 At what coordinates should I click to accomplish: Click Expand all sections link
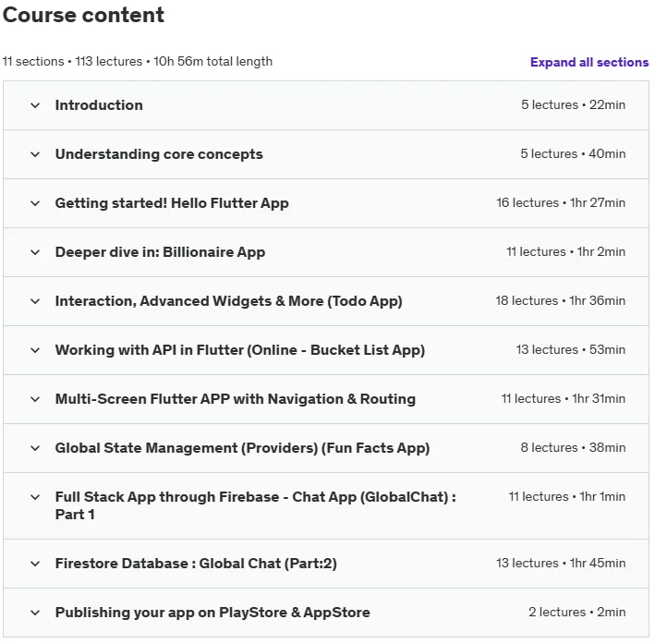point(589,62)
